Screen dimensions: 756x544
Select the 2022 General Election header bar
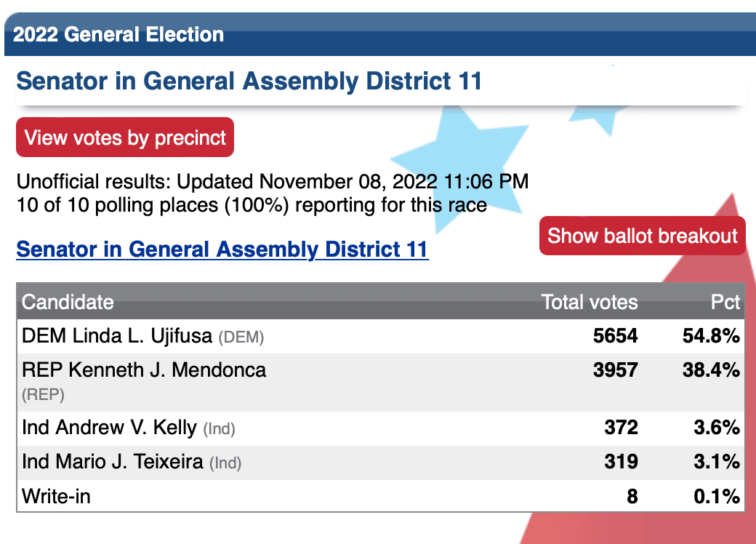(380, 34)
